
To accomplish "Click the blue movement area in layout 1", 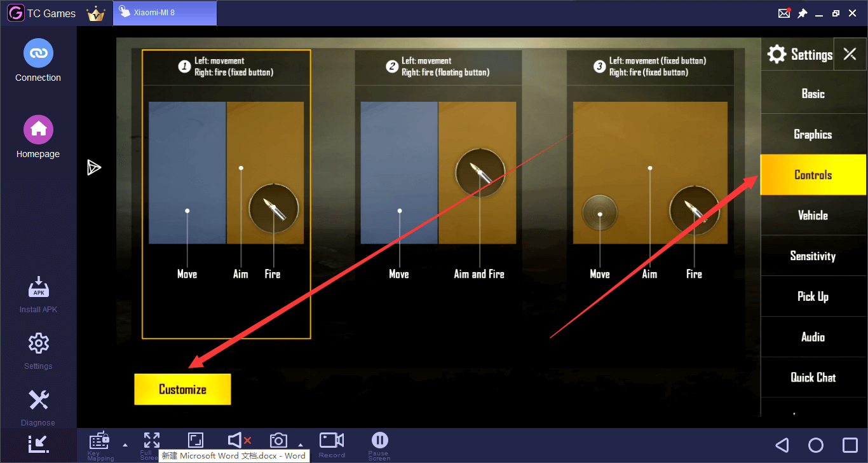I will [x=187, y=172].
